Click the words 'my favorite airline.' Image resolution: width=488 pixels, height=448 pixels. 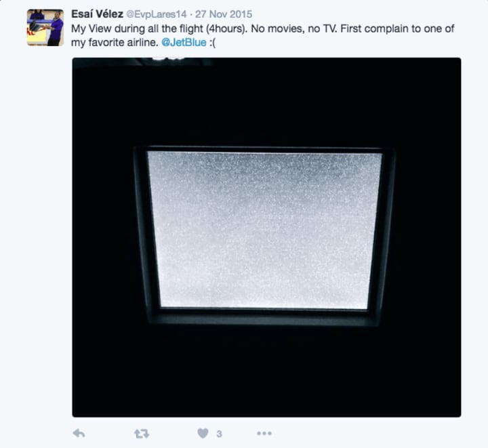click(115, 43)
